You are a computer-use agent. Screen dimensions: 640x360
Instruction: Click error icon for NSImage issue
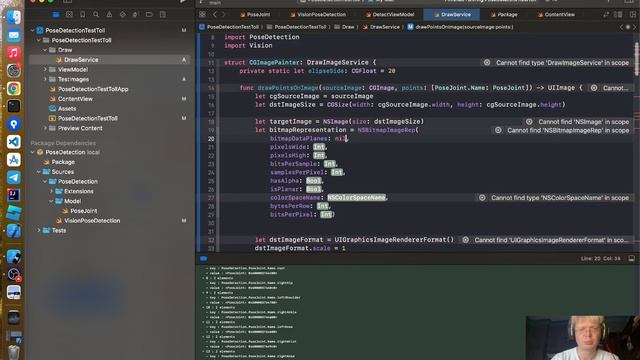[x=529, y=122]
